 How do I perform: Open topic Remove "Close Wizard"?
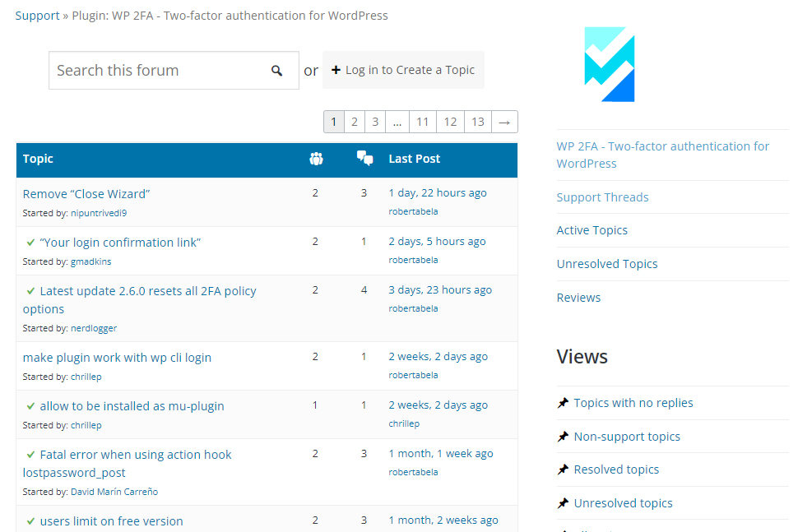coord(86,194)
